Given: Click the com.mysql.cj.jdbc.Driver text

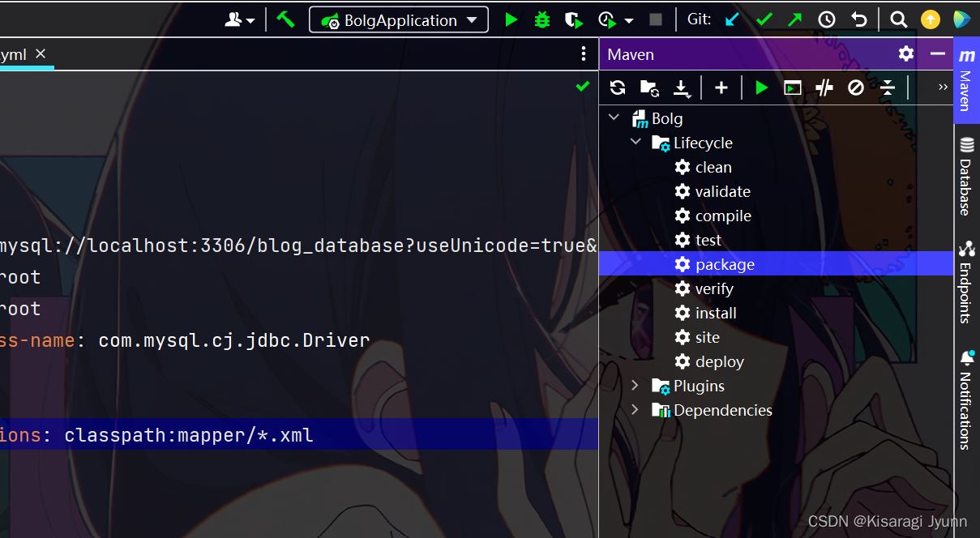Looking at the screenshot, I should [x=234, y=340].
